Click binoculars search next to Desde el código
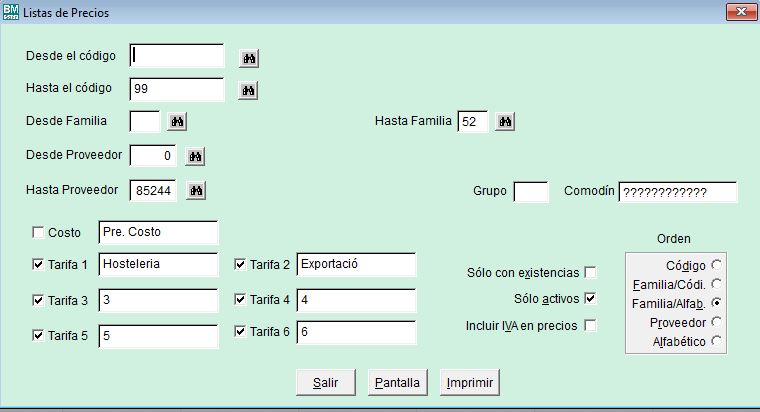 [x=249, y=59]
